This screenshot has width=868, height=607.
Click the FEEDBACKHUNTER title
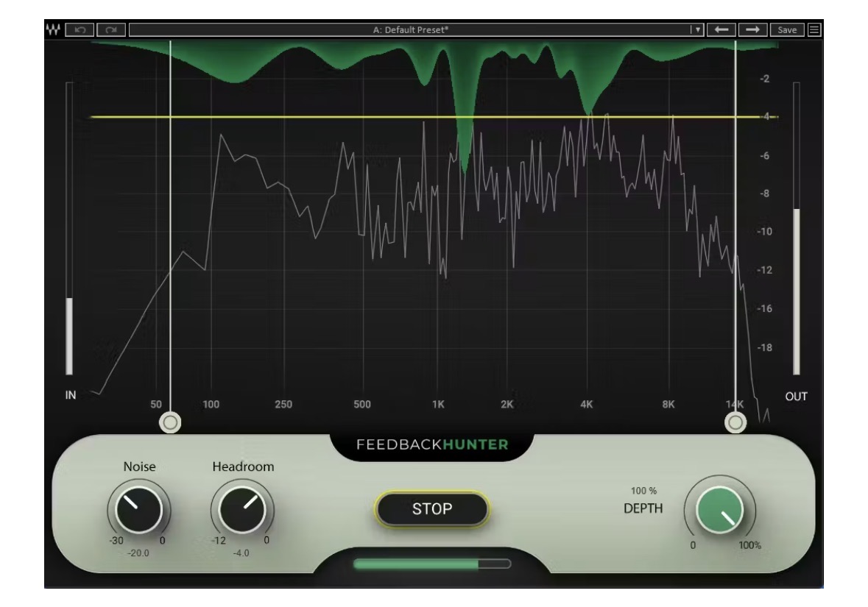[x=431, y=445]
